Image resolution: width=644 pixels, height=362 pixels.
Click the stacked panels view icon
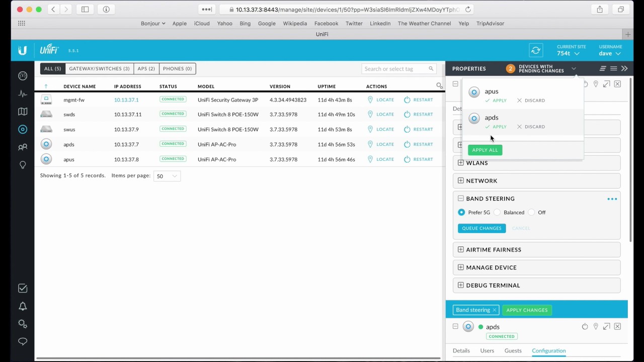coord(603,68)
